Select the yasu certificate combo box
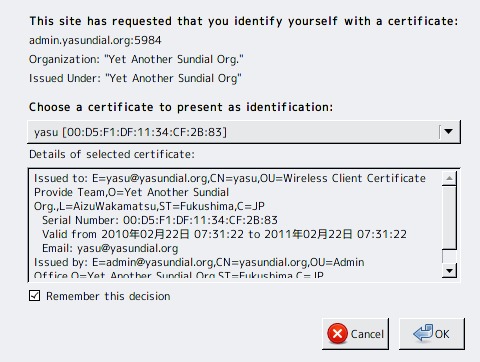 click(x=244, y=132)
